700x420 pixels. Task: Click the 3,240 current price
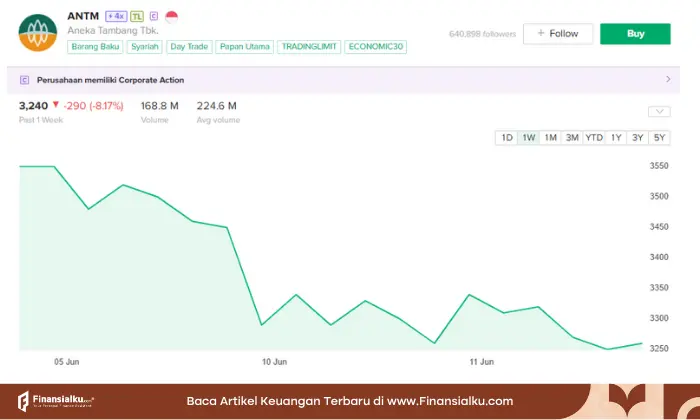[x=33, y=106]
